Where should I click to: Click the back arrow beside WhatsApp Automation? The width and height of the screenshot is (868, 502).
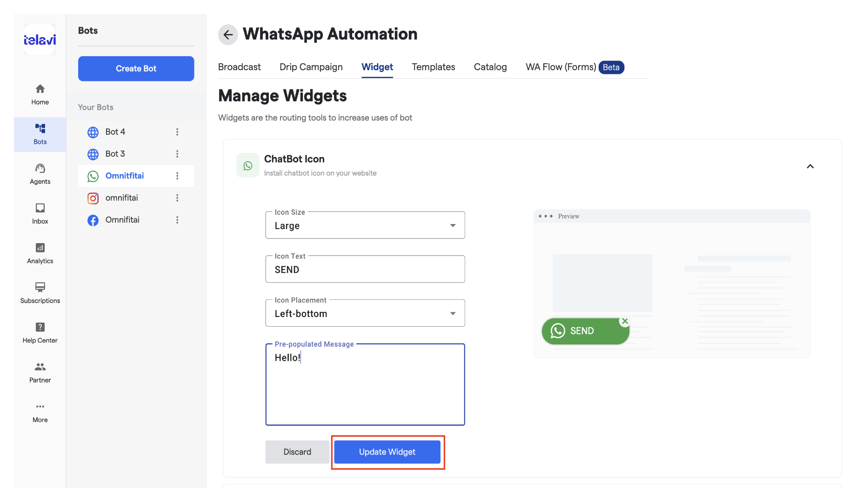click(x=228, y=34)
